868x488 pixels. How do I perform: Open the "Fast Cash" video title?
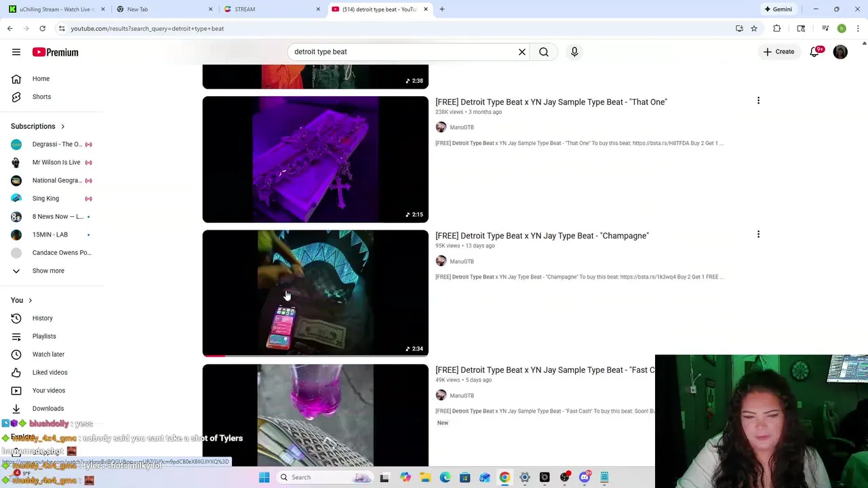(x=545, y=370)
